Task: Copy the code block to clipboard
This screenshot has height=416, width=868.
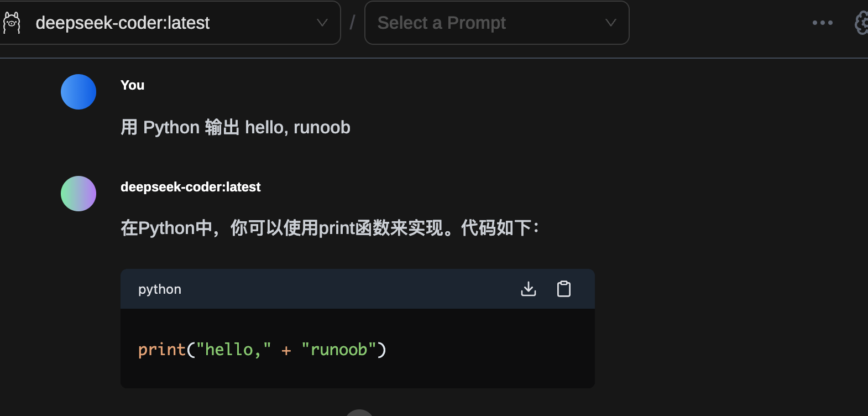Action: (563, 289)
